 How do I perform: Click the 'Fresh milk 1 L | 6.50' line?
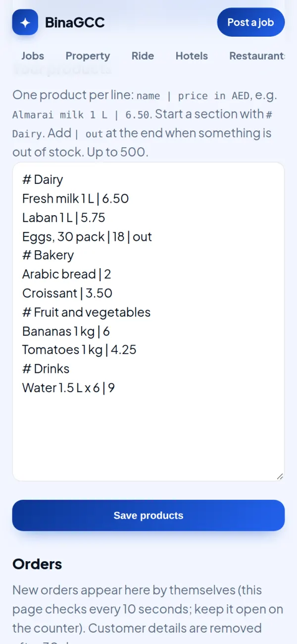[x=75, y=198]
